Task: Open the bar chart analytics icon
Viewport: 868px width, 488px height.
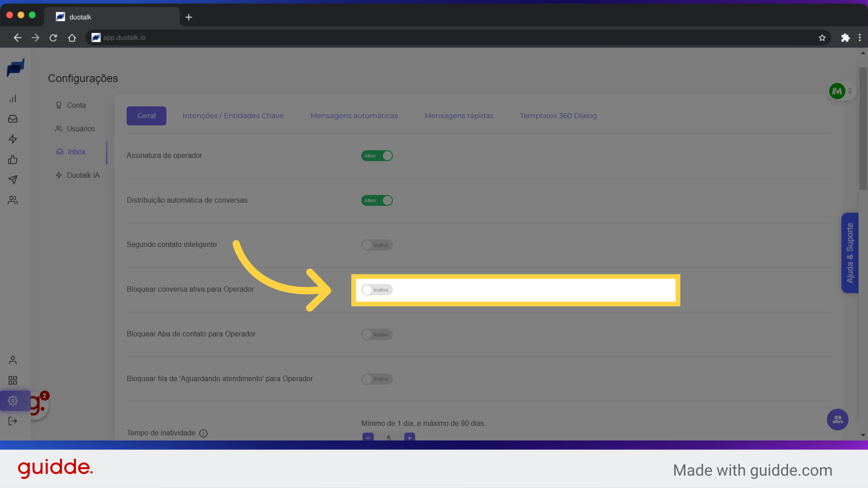Action: (13, 99)
